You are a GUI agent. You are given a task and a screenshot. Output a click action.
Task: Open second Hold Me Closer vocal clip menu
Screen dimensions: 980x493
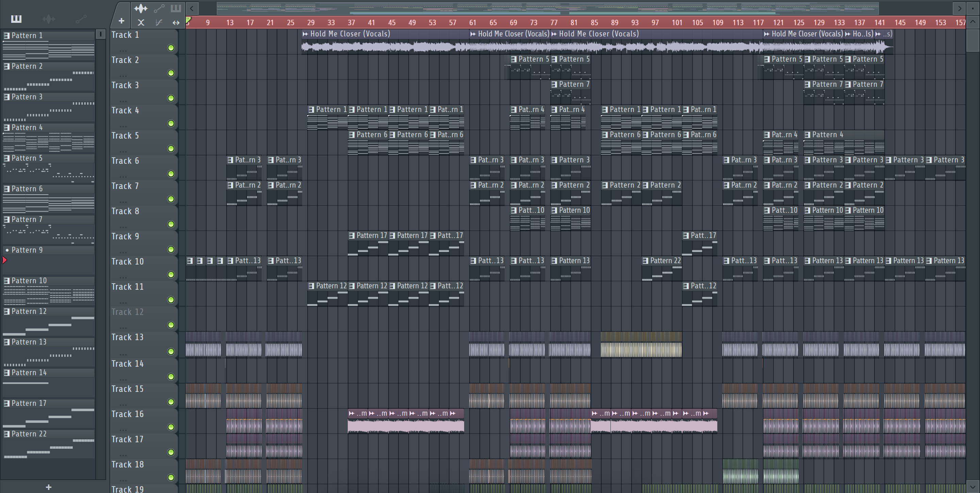[473, 34]
